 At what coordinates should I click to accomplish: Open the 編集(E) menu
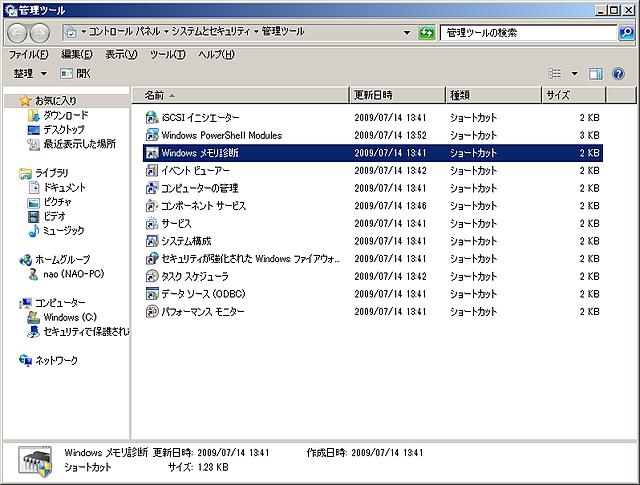[77, 54]
